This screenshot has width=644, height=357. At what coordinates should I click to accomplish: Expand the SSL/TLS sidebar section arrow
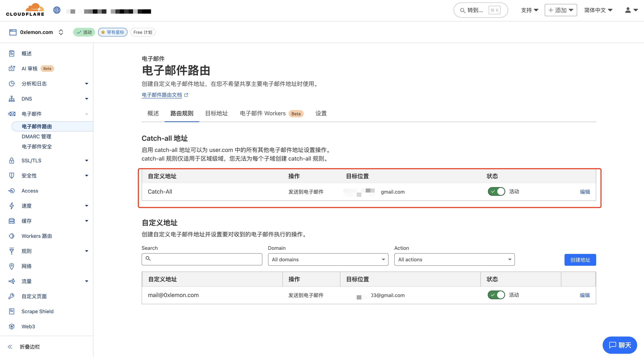point(86,161)
